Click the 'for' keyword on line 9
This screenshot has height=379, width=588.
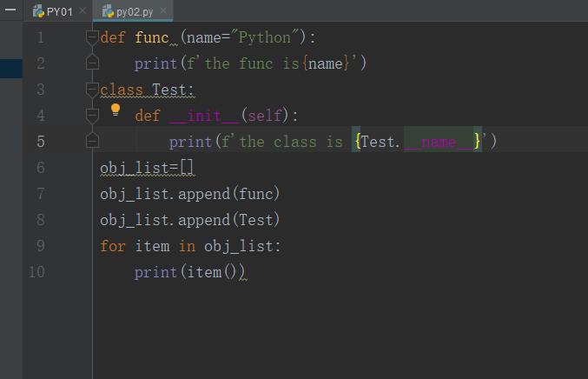click(113, 247)
